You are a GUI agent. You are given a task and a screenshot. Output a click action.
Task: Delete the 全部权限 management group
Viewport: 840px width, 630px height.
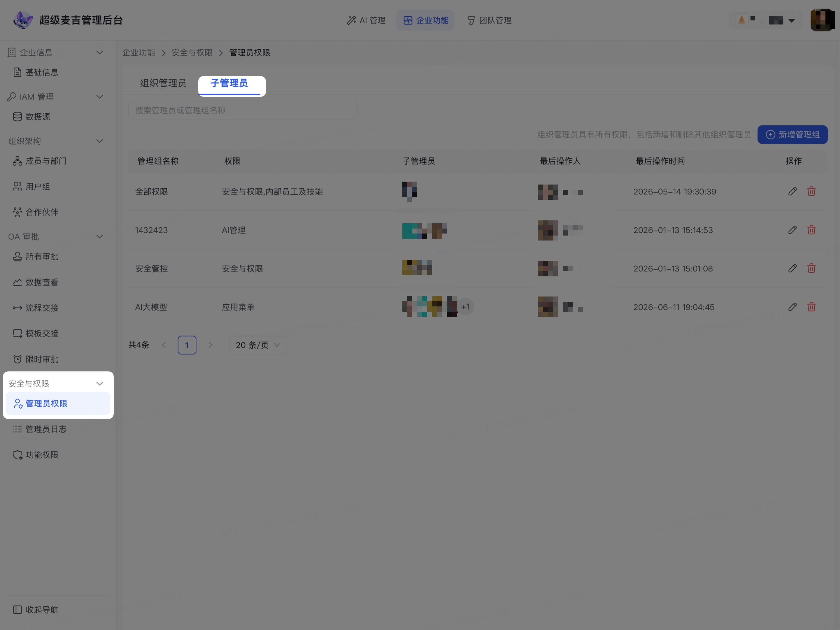tap(811, 192)
